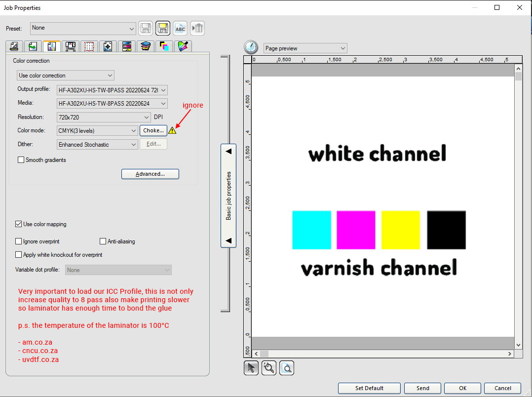The image size is (532, 397).
Task: Check the Ignore overprint option
Action: (18, 241)
